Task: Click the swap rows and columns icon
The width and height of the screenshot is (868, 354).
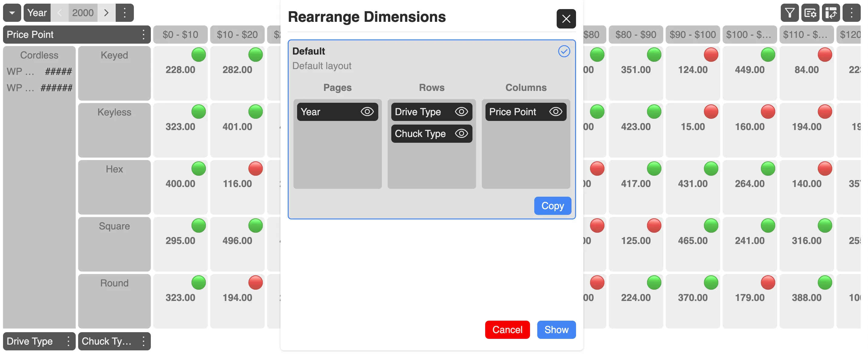Action: click(x=831, y=13)
